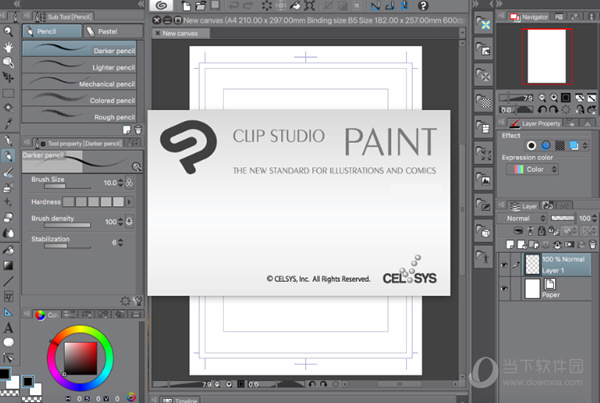
Task: Create a new file from toolbar
Action: (186, 6)
